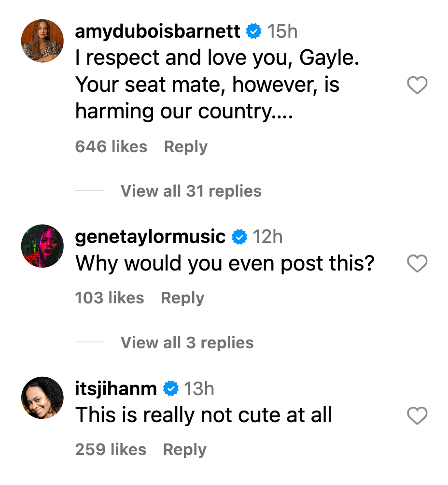
Task: Expand the 3 replies under genetaylormusic
Action: tap(186, 343)
